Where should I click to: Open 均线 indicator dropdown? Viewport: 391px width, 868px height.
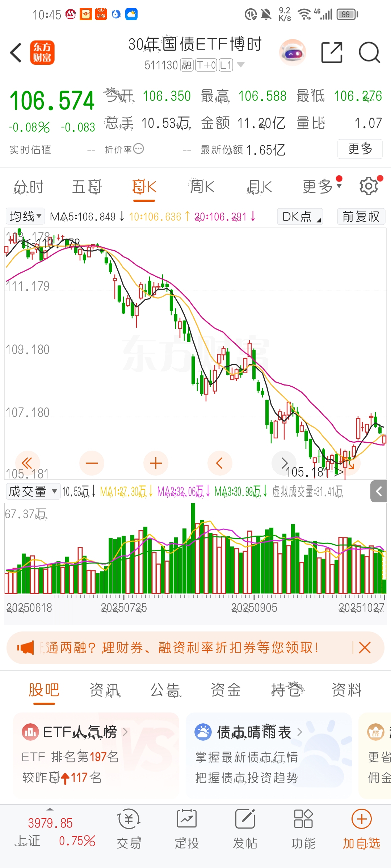coord(25,216)
